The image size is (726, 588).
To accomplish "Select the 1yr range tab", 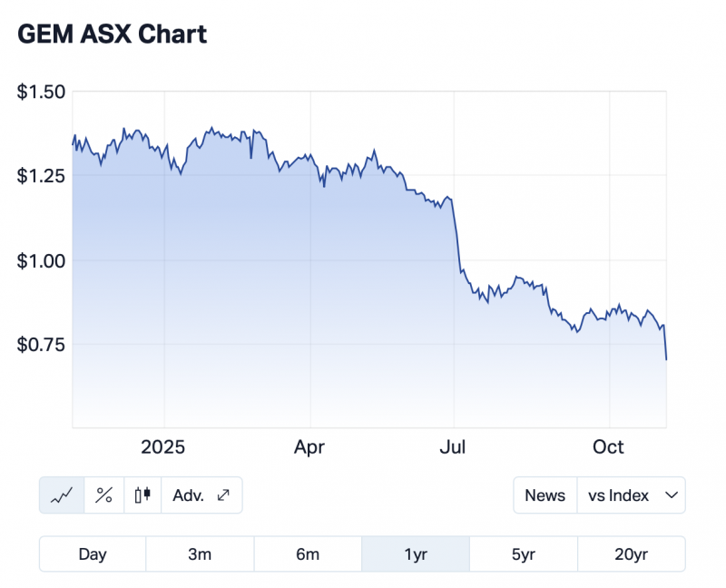I will [x=415, y=554].
